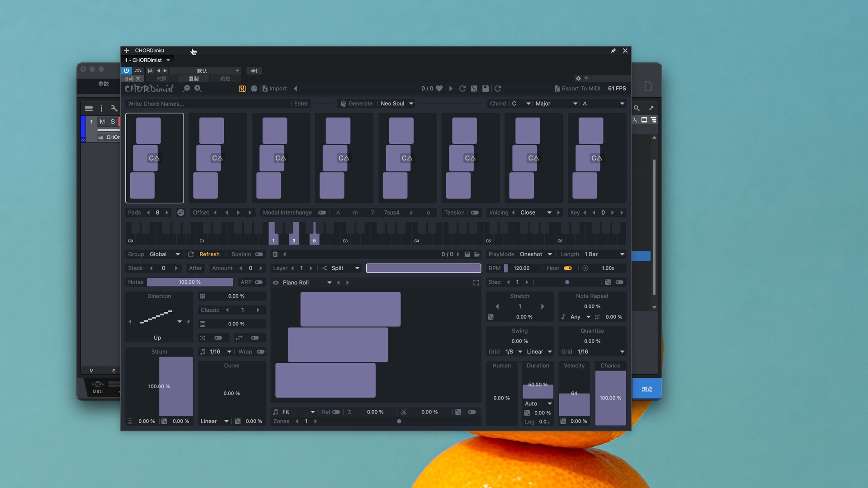Click the Generate button
Screen dimensions: 868x488
[x=357, y=103]
